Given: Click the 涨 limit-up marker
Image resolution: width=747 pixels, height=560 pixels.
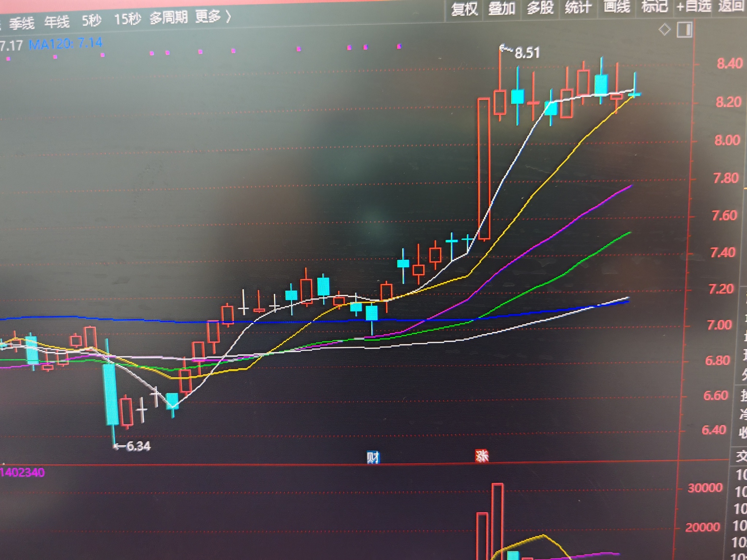Looking at the screenshot, I should [482, 456].
